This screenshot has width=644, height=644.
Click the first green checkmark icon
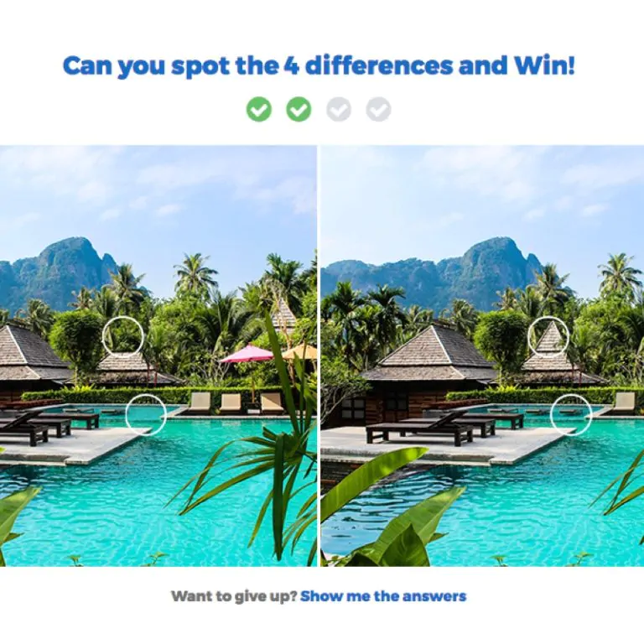[259, 109]
